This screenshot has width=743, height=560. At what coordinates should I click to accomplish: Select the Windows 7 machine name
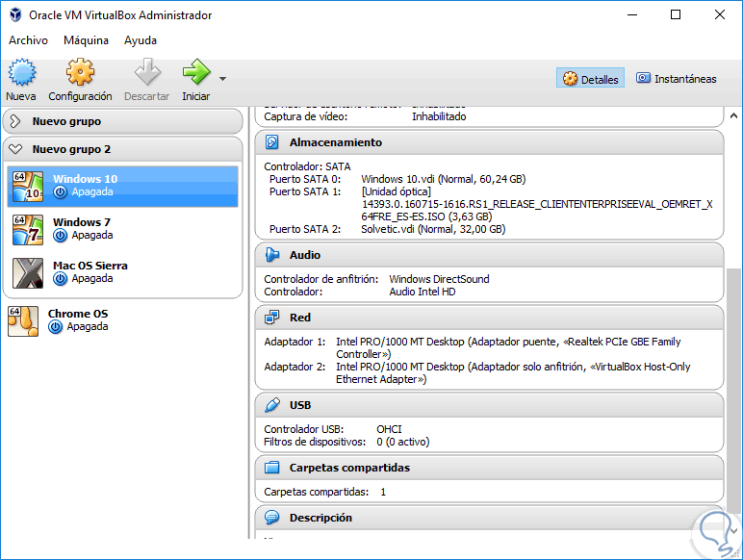[82, 222]
